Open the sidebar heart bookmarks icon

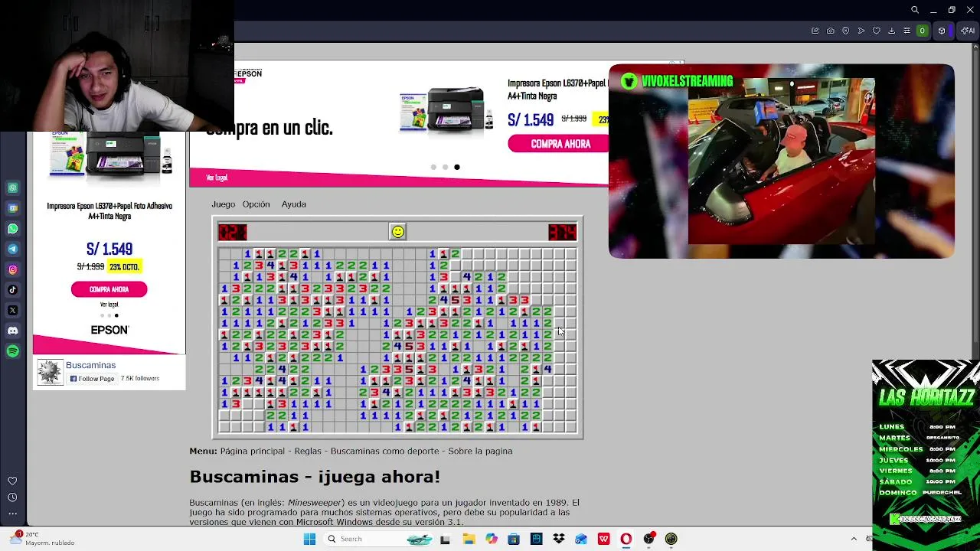tap(12, 481)
